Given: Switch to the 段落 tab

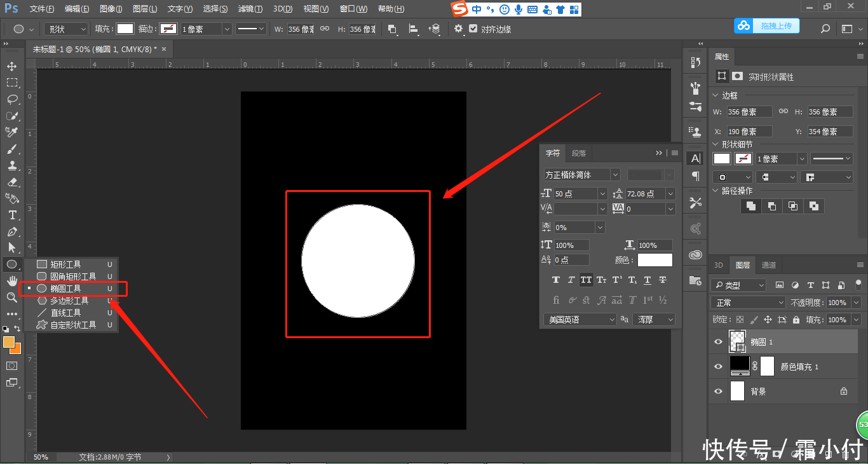Looking at the screenshot, I should click(x=578, y=153).
